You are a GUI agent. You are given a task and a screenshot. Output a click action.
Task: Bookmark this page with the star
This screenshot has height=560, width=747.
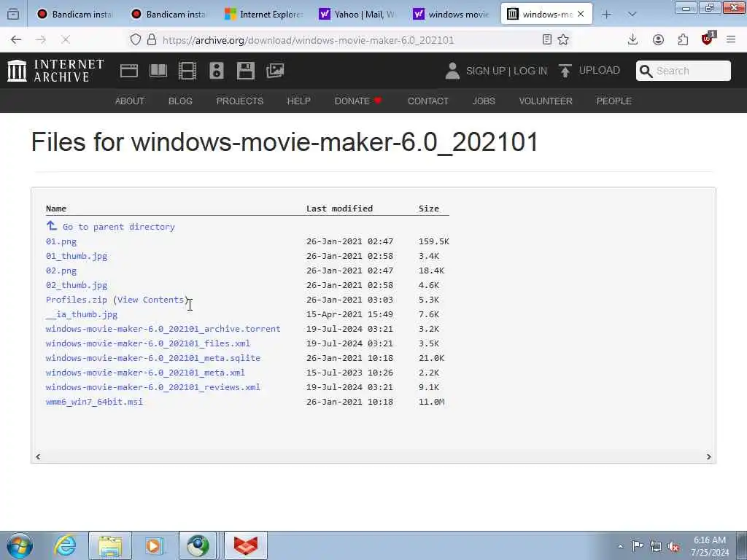tap(563, 40)
